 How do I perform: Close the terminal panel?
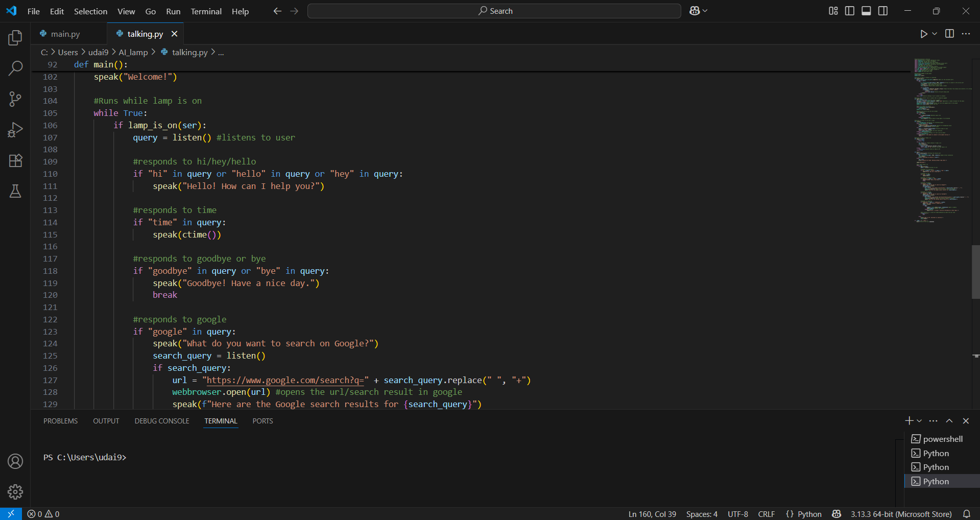pyautogui.click(x=966, y=421)
